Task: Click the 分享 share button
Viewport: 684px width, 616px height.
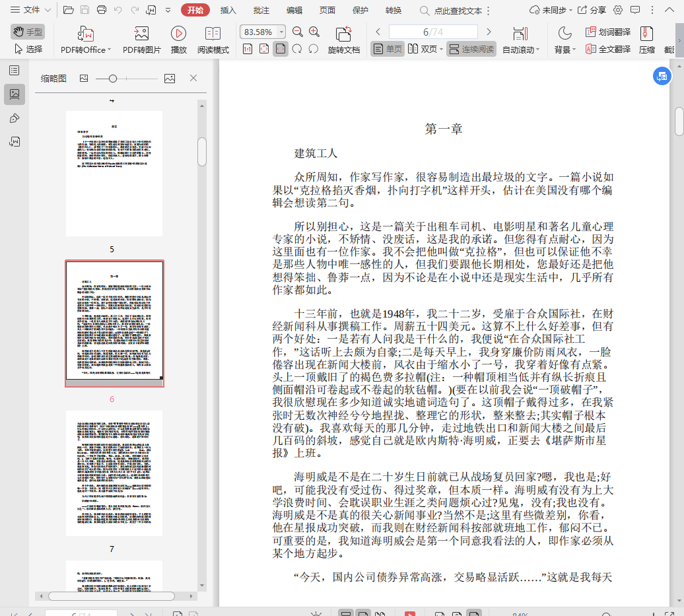Action: click(592, 10)
